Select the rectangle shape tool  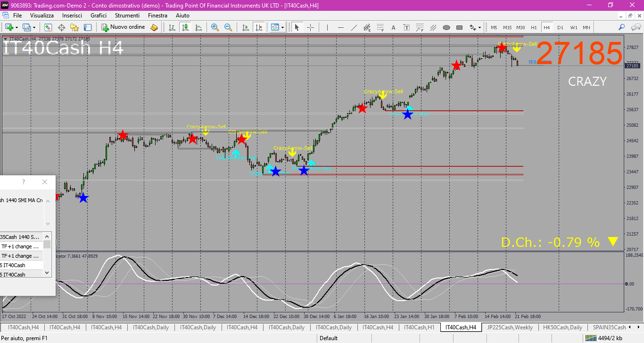click(x=459, y=27)
